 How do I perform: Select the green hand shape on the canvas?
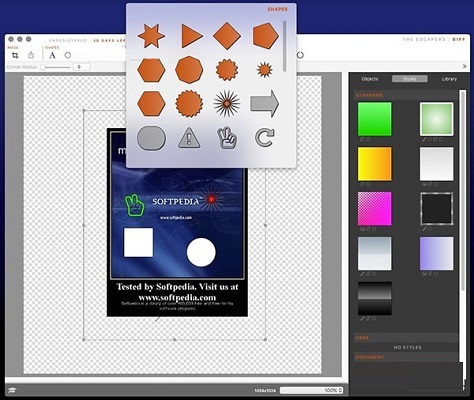point(134,205)
